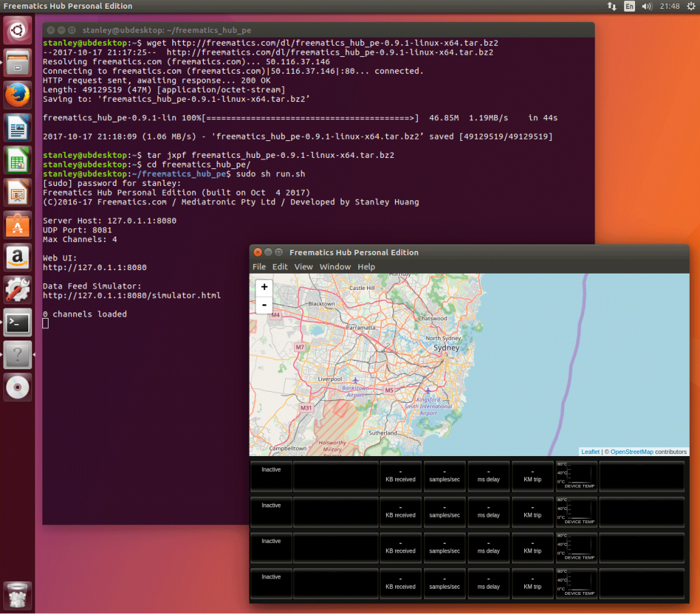Open LibreOffice Impress from launcher
The image size is (700, 614).
tap(18, 193)
